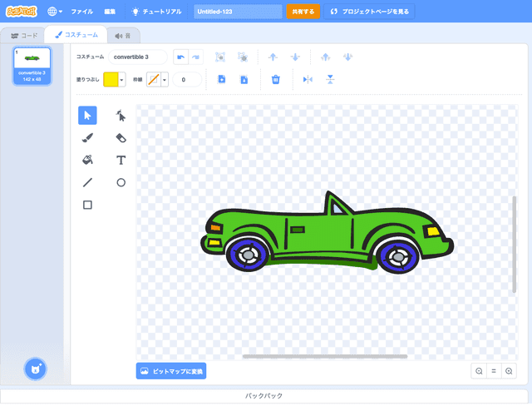532x406 pixels.
Task: Select the convertible 3 costume thumbnail
Action: 32,66
